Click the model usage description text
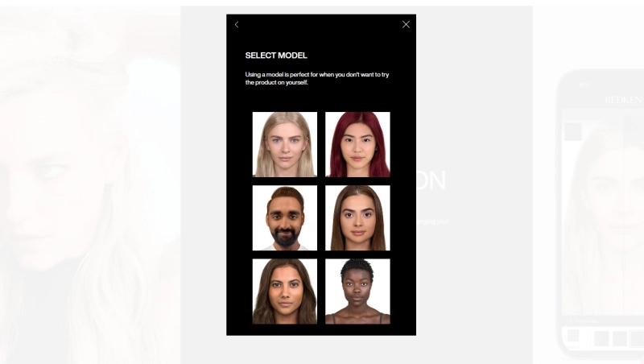Viewport: 644px width, 364px height. [317, 78]
